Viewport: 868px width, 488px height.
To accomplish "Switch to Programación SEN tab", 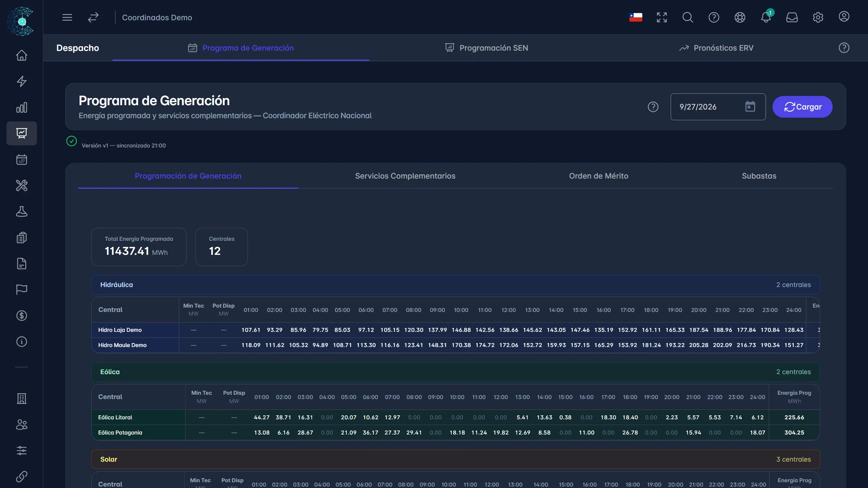I will (486, 48).
